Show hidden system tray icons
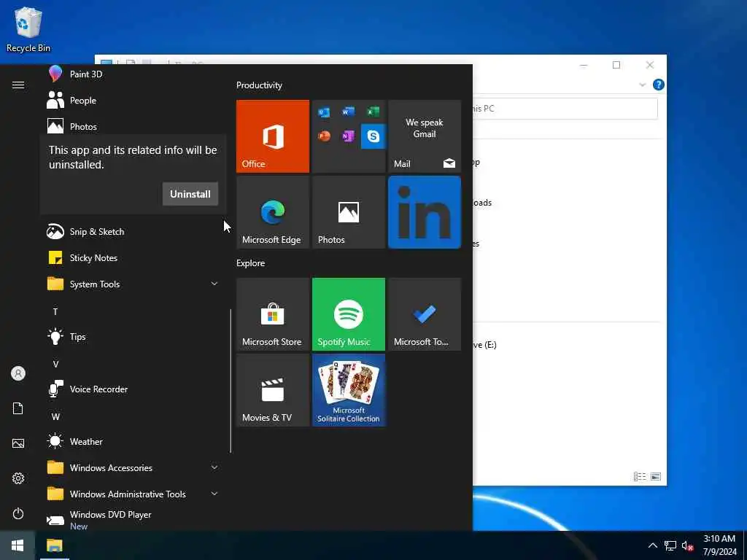The image size is (747, 560). click(x=653, y=545)
